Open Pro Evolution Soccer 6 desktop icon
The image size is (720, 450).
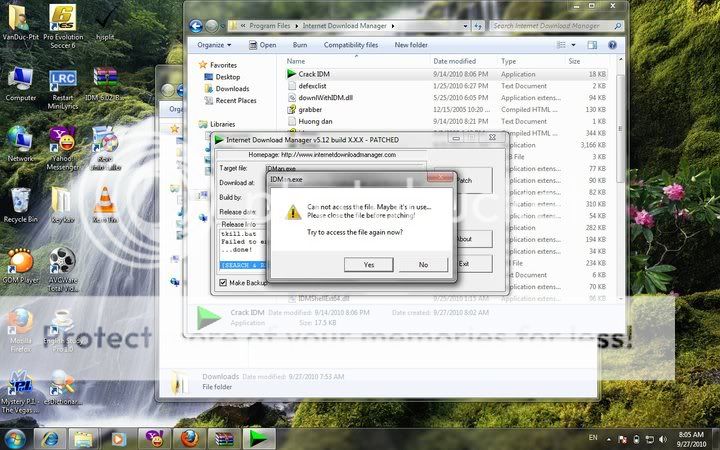click(x=63, y=27)
